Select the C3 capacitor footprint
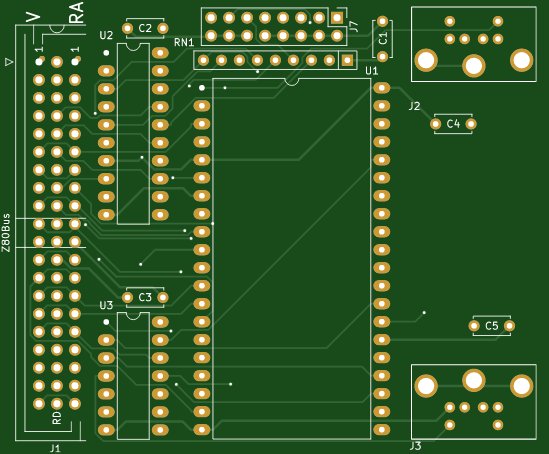 [x=145, y=298]
